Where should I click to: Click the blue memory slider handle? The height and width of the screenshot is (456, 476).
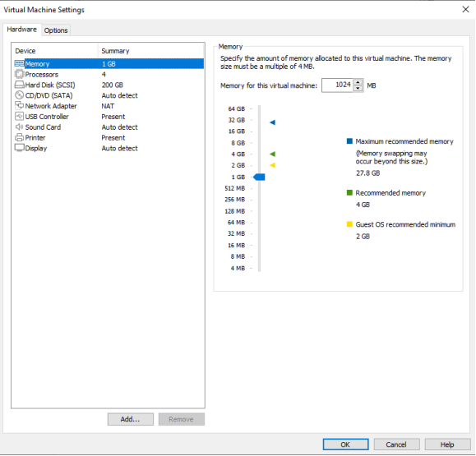coord(259,177)
